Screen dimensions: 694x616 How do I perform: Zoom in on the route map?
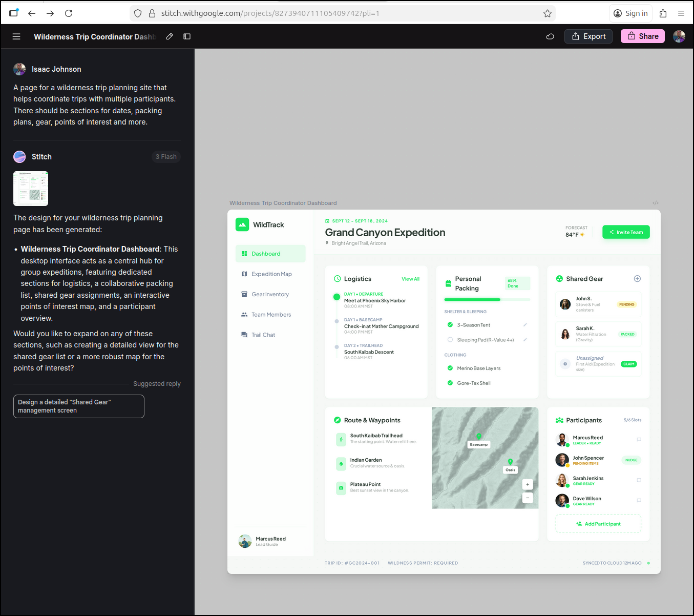(x=528, y=484)
